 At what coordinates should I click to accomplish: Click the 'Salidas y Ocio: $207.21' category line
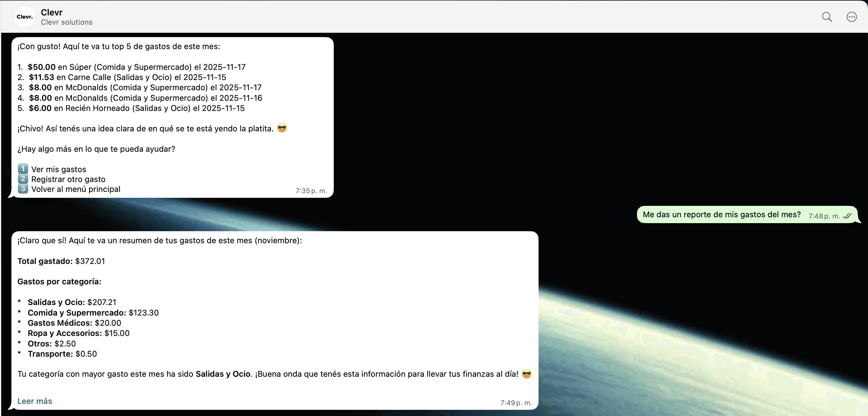click(x=71, y=302)
